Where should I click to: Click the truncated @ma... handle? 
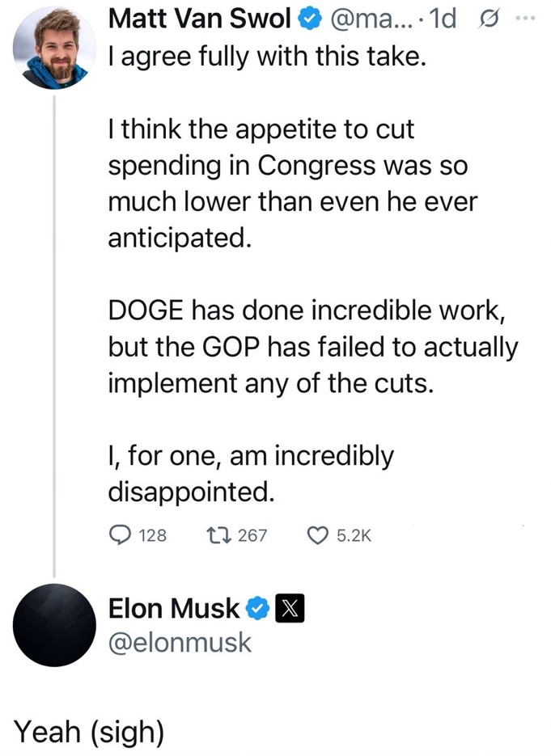click(369, 19)
